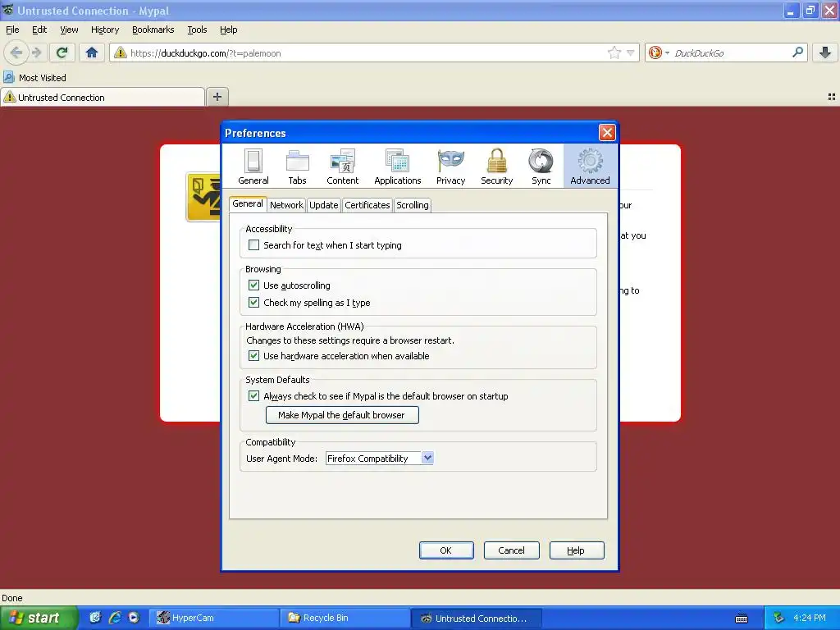The width and height of the screenshot is (840, 630).
Task: Select the Untrusted Connection browser tab
Action: (103, 97)
